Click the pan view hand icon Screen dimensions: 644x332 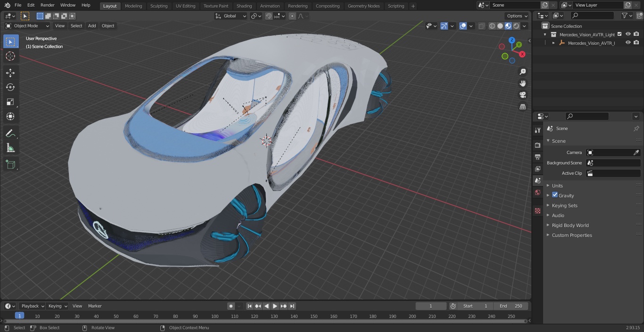coord(522,83)
